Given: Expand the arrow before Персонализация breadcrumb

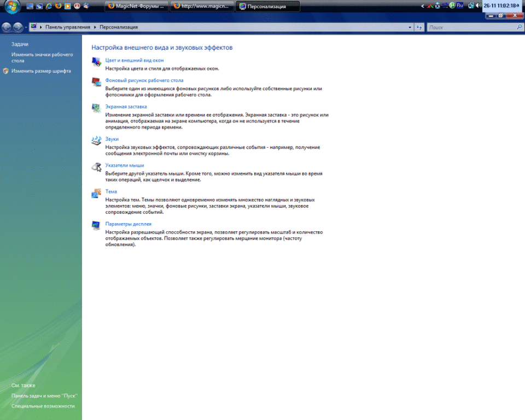Looking at the screenshot, I should tap(95, 27).
